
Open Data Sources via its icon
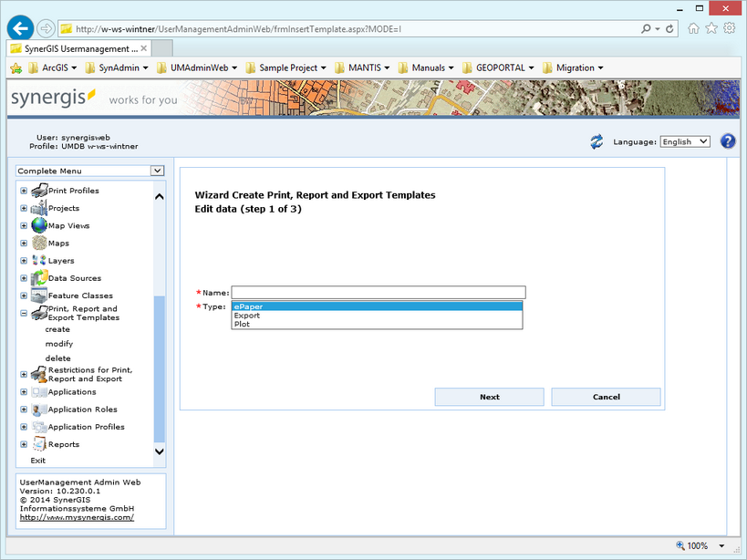coord(37,278)
